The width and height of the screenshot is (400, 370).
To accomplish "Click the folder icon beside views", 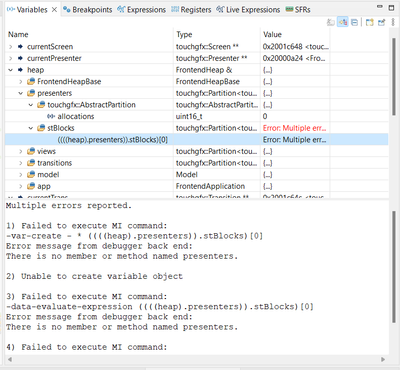I will 31,151.
